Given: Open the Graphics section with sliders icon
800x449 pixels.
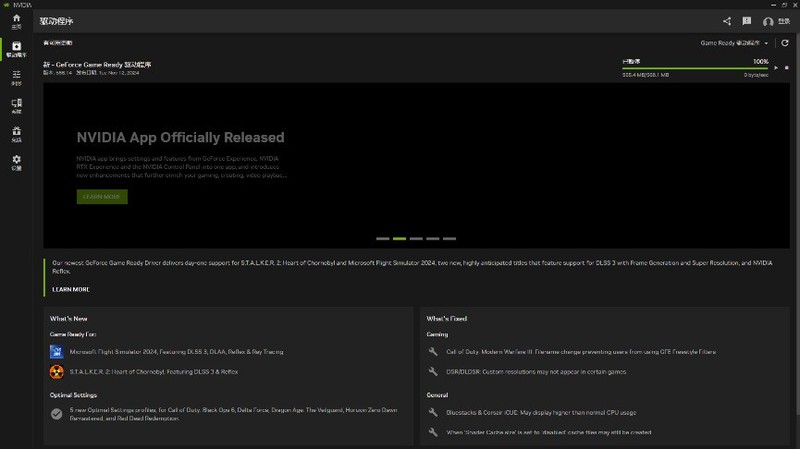Looking at the screenshot, I should pyautogui.click(x=16, y=78).
